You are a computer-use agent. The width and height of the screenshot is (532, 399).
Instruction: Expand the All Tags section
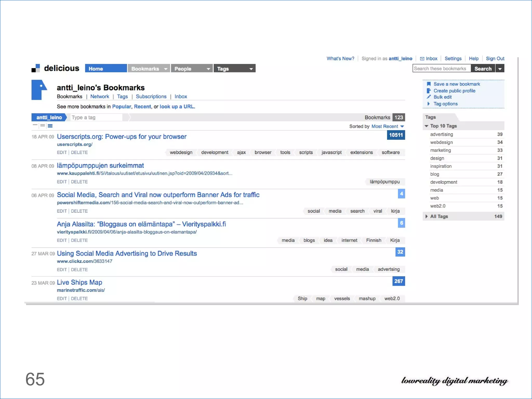click(x=427, y=216)
